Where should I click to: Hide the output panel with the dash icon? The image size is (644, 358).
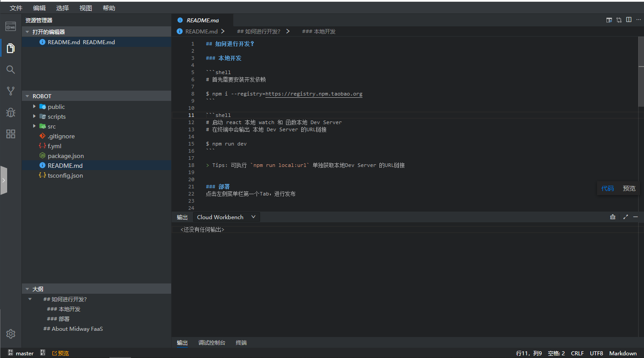click(636, 217)
